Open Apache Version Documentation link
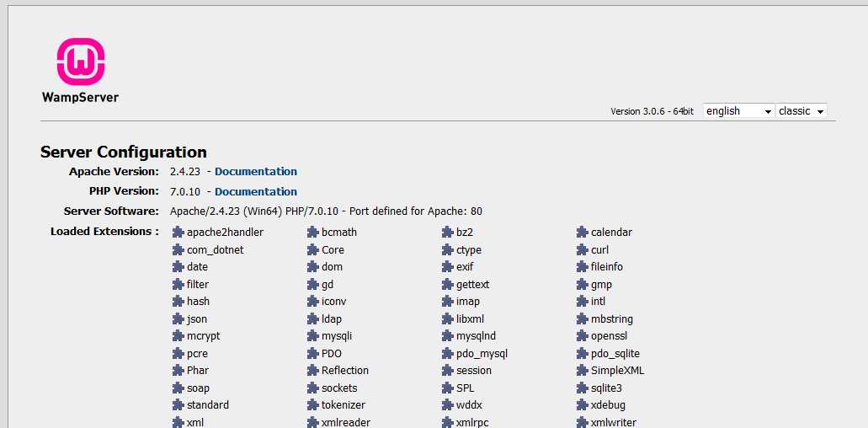Viewport: 868px width, 428px height. tap(256, 172)
